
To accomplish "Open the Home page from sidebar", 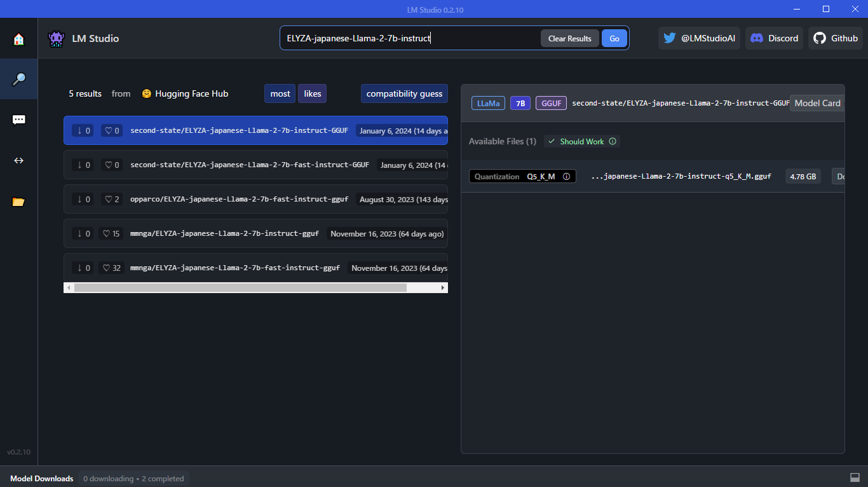I will pyautogui.click(x=18, y=39).
